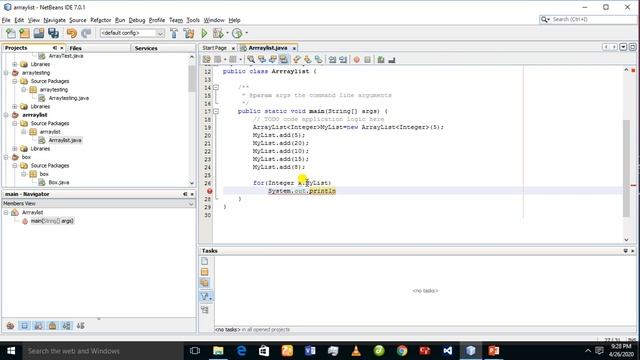Image resolution: width=640 pixels, height=360 pixels.
Task: Click the Undo toolbar icon
Action: tap(72, 33)
